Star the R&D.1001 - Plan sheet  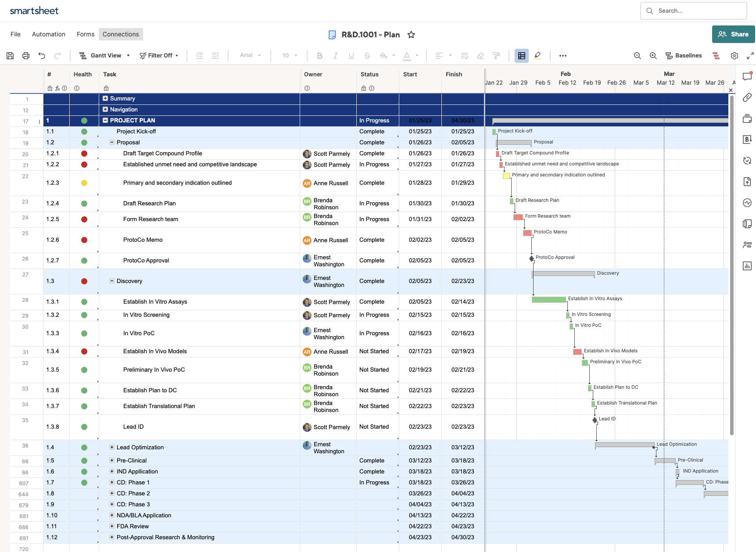pos(411,35)
